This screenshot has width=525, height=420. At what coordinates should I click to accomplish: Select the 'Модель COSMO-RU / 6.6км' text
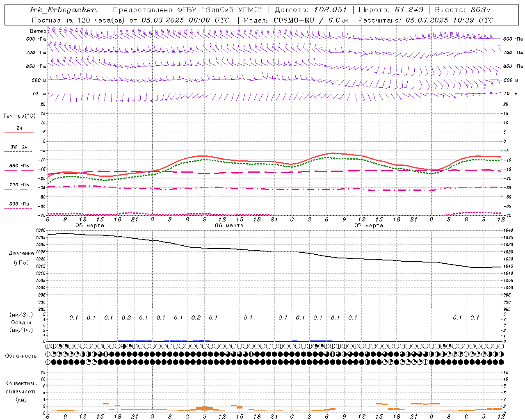coord(296,20)
